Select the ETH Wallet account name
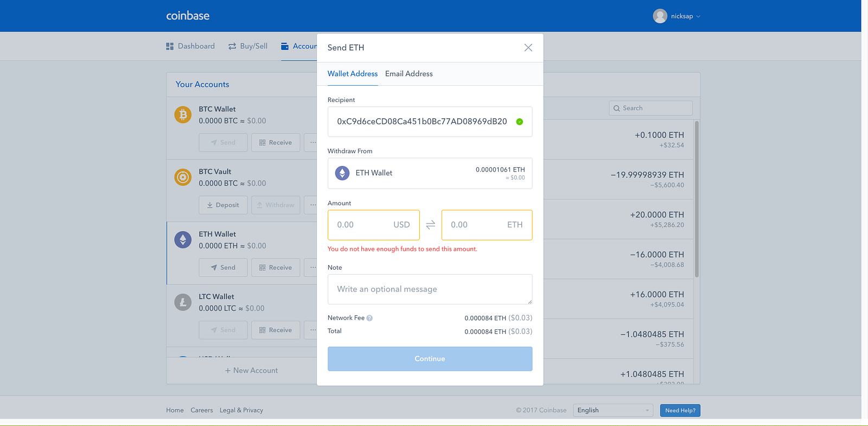868x426 pixels. point(217,234)
